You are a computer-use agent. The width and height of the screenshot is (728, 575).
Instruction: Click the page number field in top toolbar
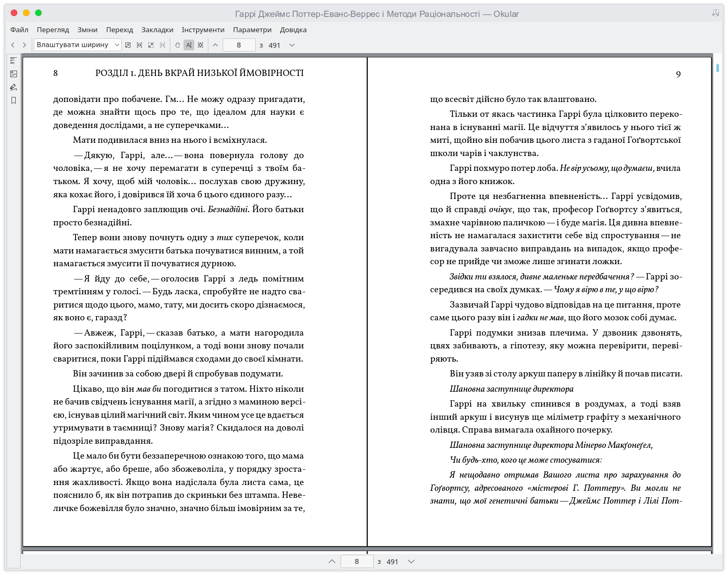239,45
